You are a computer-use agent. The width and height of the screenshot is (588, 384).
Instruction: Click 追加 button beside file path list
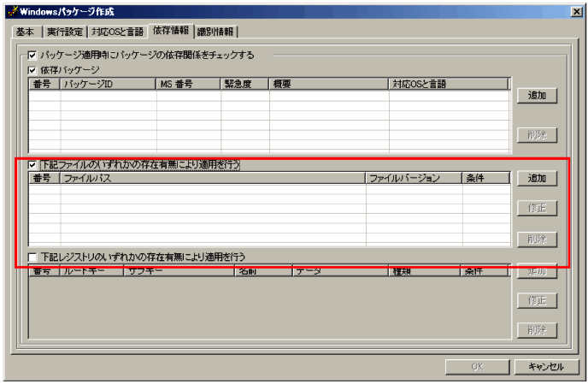[x=537, y=178]
